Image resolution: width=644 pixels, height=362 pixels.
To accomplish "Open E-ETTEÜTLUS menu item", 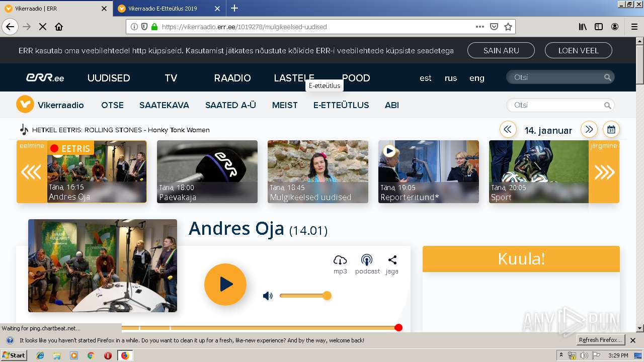I will (341, 105).
